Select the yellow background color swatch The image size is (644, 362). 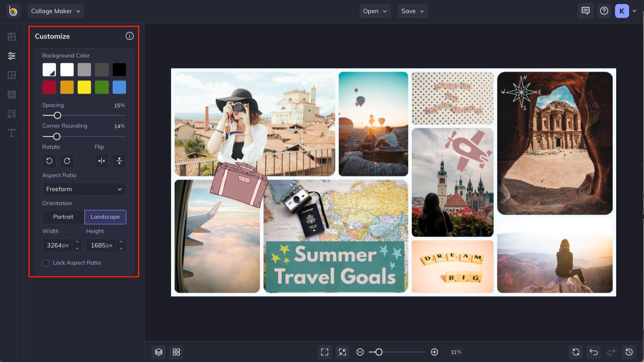[x=84, y=87]
